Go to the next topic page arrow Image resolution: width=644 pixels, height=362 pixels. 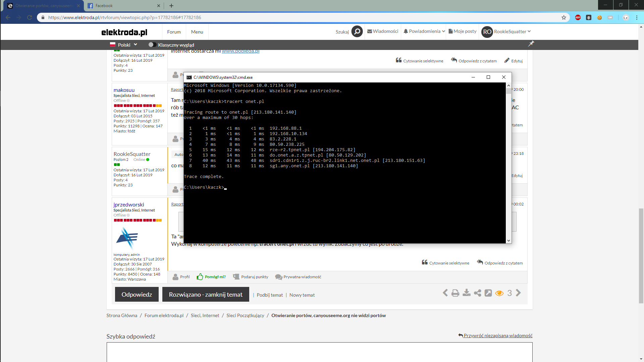tap(518, 293)
